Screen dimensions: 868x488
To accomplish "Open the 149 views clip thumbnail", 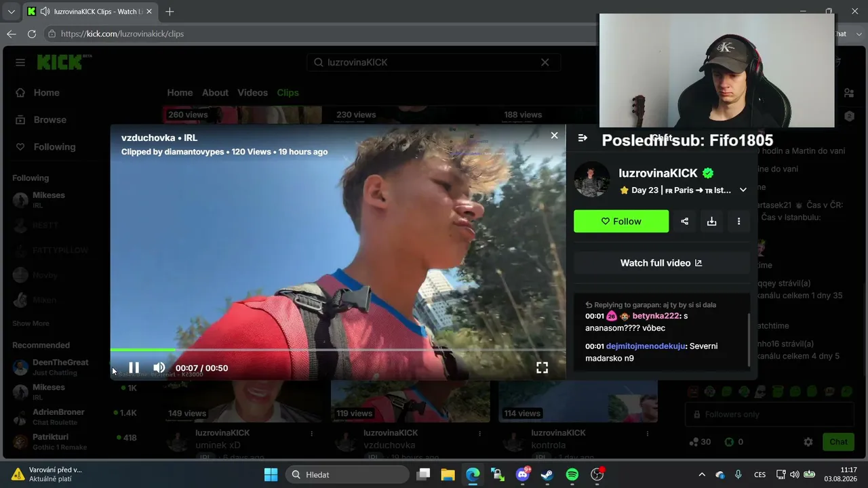I will pos(242,401).
